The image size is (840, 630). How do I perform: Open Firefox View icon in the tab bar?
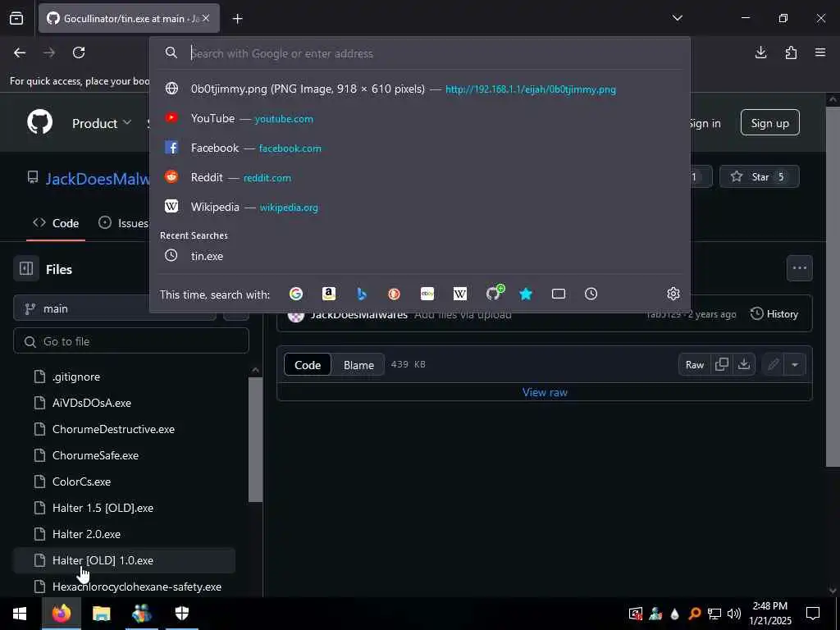point(16,18)
